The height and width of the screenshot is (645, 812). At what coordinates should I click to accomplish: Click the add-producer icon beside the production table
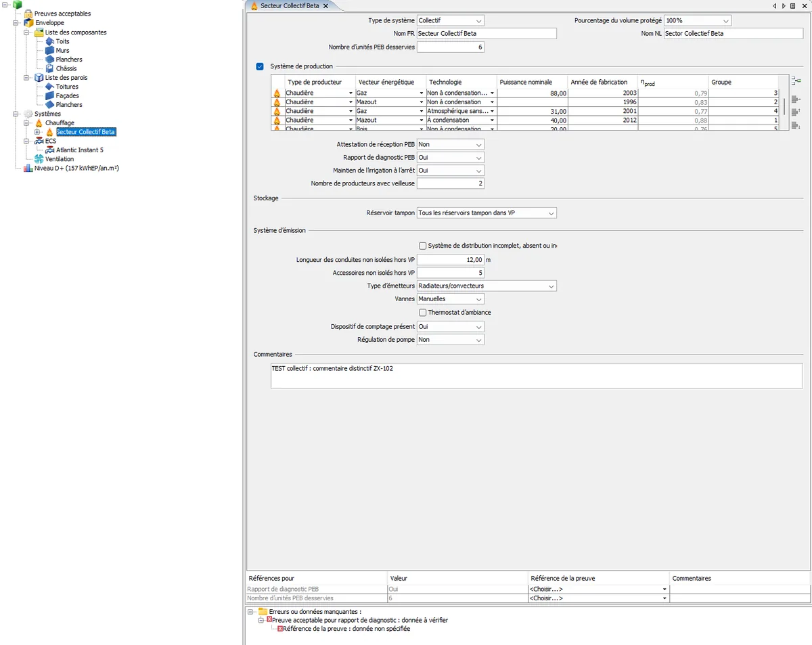[x=796, y=81]
